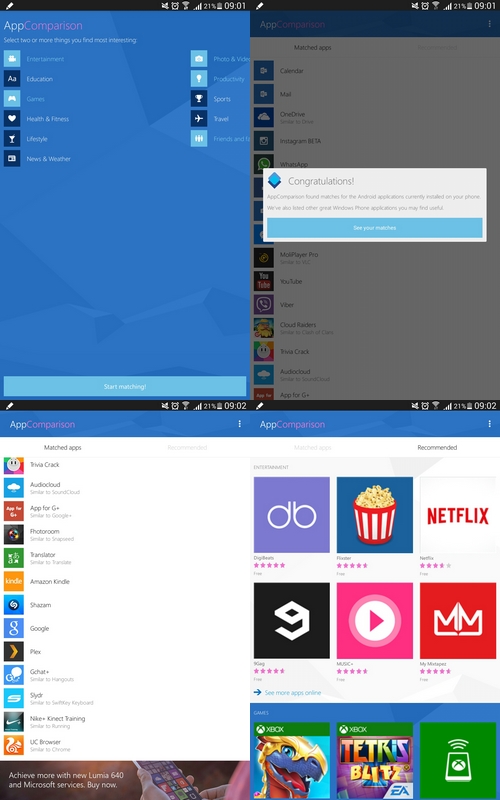Image resolution: width=500 pixels, height=800 pixels.
Task: Tap the YouTube app icon
Action: point(264,281)
